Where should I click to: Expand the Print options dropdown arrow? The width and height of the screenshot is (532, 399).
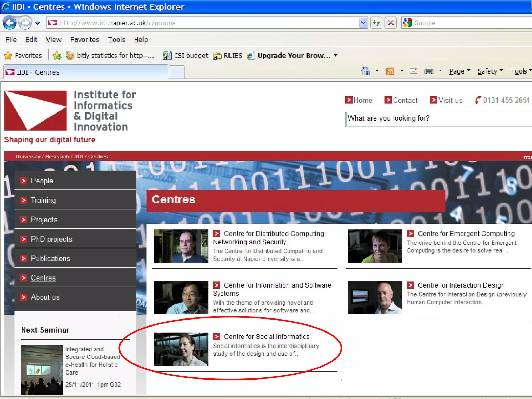tap(440, 71)
